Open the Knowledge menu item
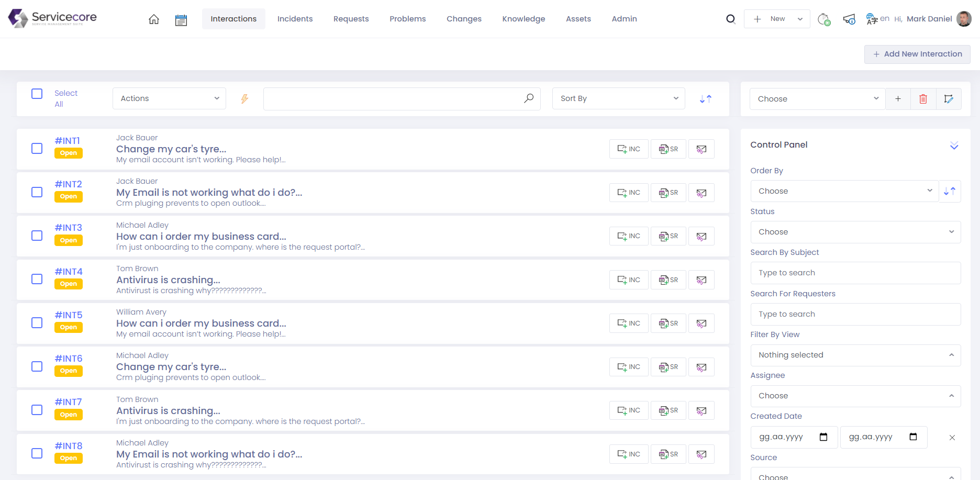The height and width of the screenshot is (480, 980). [x=524, y=19]
